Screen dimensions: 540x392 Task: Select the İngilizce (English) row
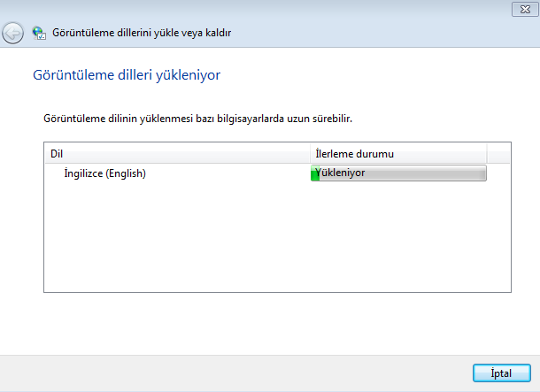coord(278,173)
